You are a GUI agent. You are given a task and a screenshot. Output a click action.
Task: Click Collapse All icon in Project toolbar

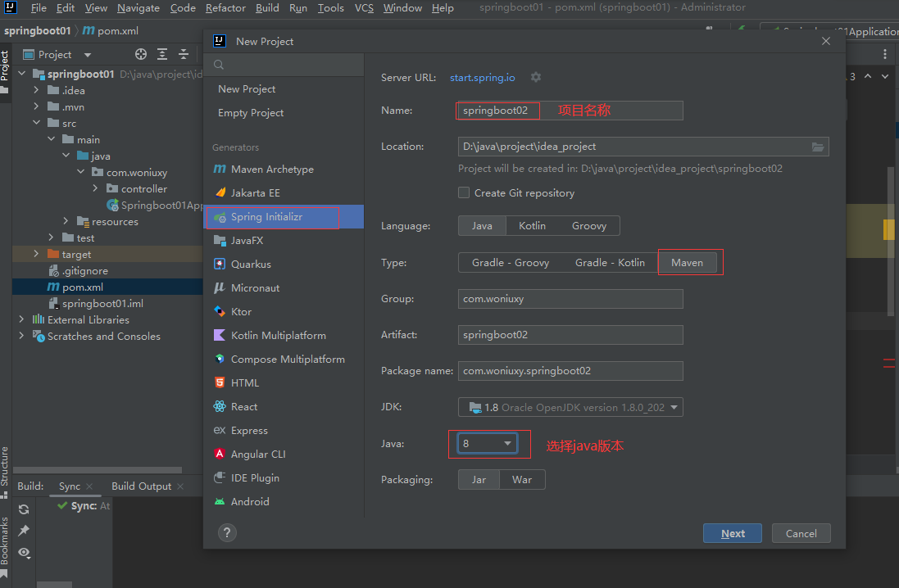pos(184,54)
